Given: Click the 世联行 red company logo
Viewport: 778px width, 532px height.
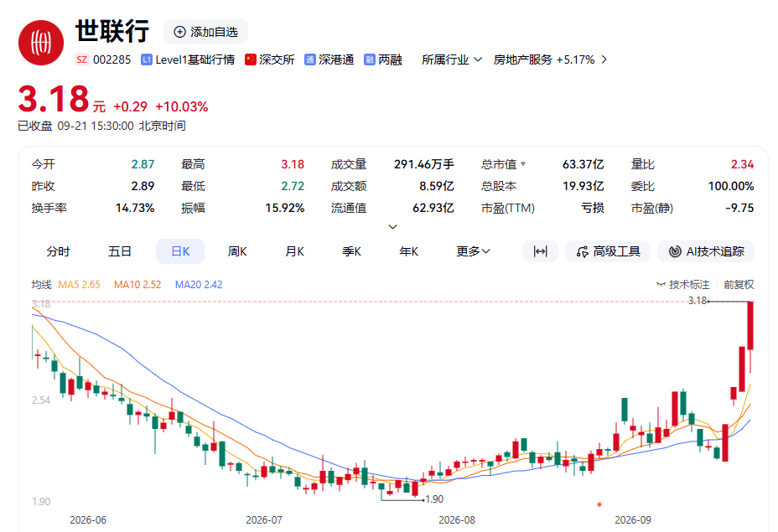Looking at the screenshot, I should point(41,43).
